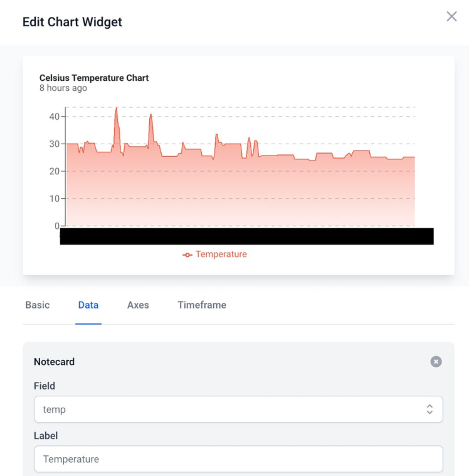The height and width of the screenshot is (476, 469).
Task: Click the 0 label on the y-axis
Action: [x=57, y=226]
